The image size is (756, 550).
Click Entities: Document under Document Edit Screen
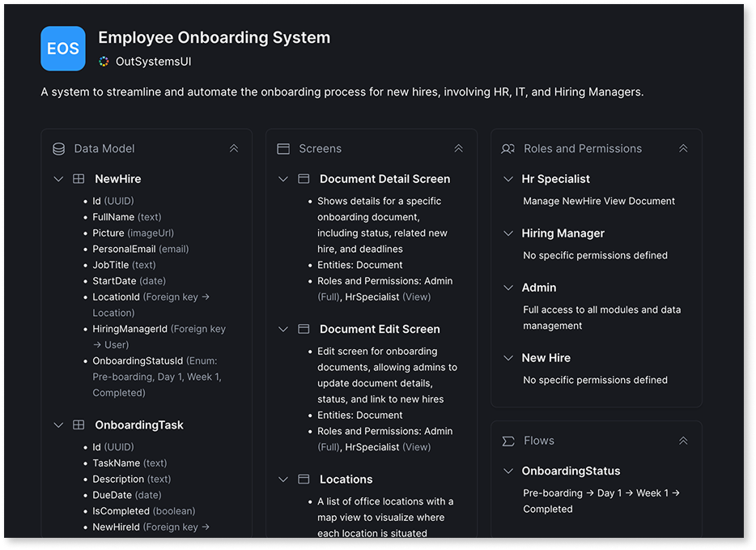coord(359,415)
